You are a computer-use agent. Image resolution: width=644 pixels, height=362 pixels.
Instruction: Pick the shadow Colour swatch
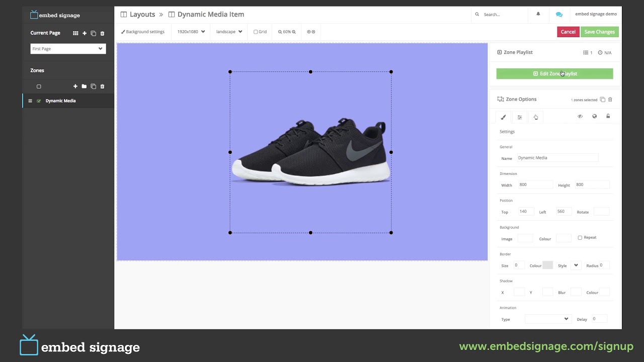(605, 292)
